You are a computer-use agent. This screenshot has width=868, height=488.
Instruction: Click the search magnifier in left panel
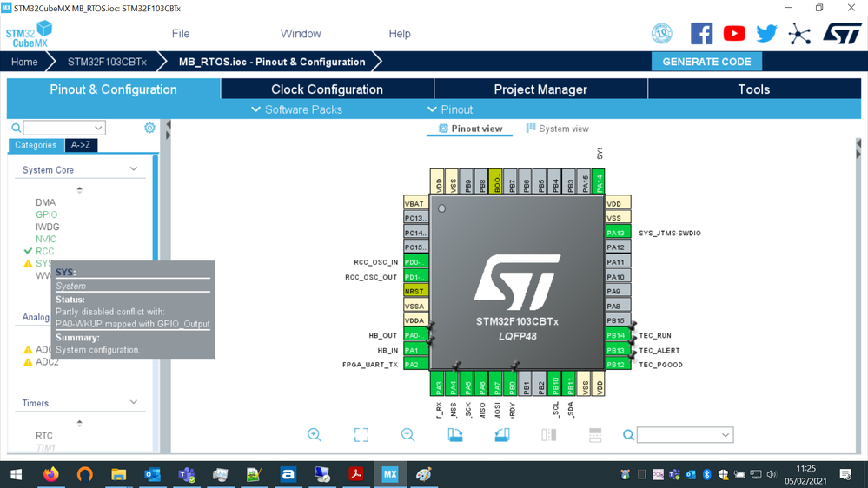pos(17,128)
